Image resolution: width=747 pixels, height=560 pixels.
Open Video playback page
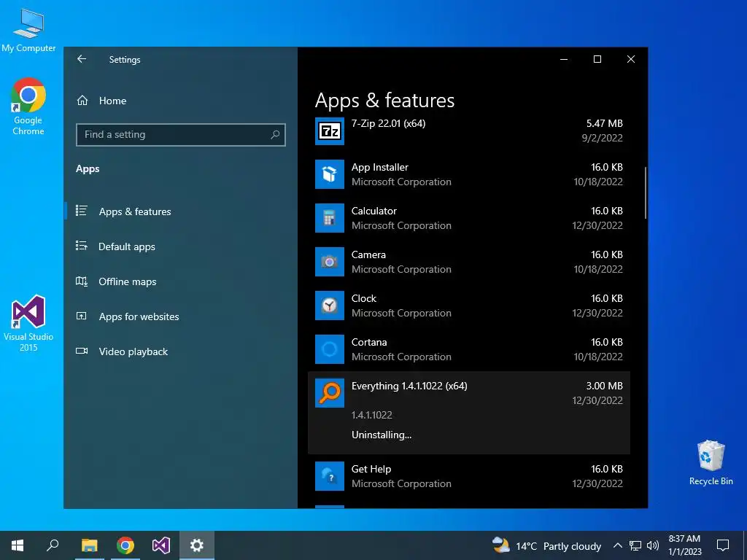tap(133, 352)
